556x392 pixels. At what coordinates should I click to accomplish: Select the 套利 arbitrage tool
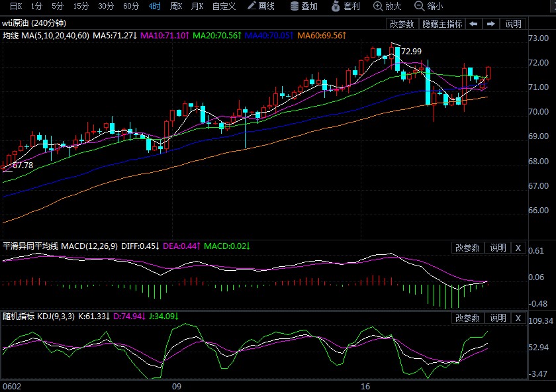pyautogui.click(x=346, y=7)
